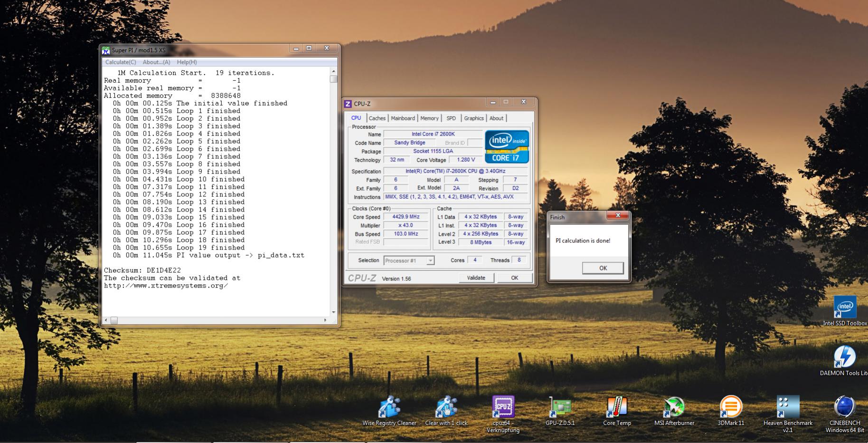
Task: Click the xtremesystems.org URL text in Super PI
Action: 166,286
